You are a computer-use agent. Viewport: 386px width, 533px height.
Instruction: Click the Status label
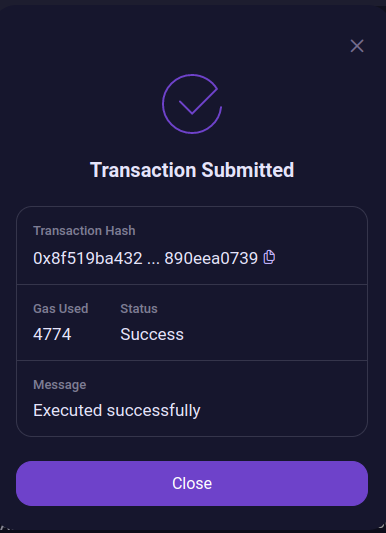click(139, 309)
